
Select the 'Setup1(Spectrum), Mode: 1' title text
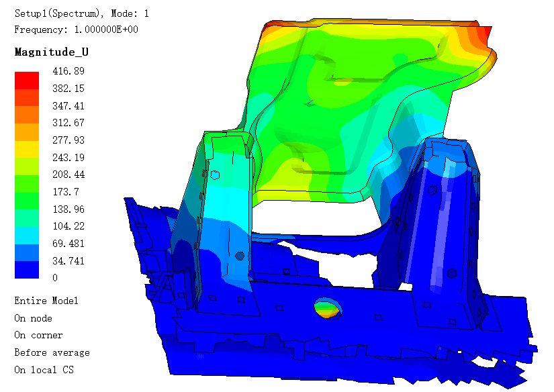coord(82,14)
